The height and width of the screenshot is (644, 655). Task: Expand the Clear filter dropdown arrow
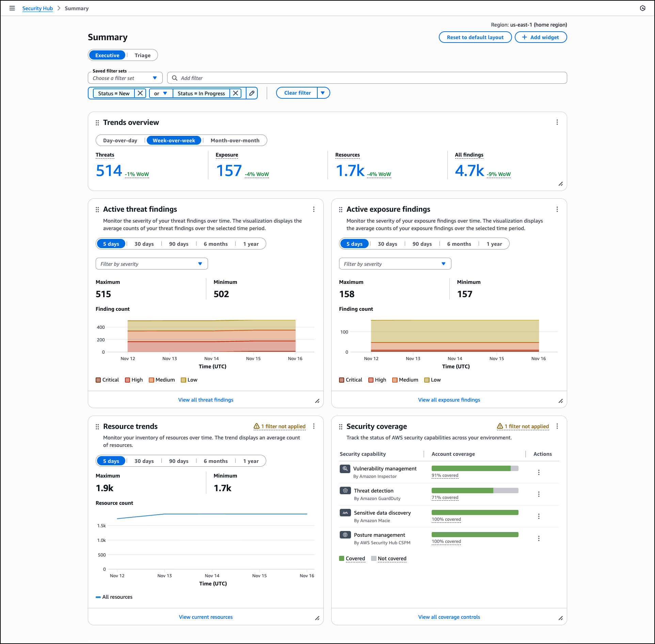tap(323, 93)
